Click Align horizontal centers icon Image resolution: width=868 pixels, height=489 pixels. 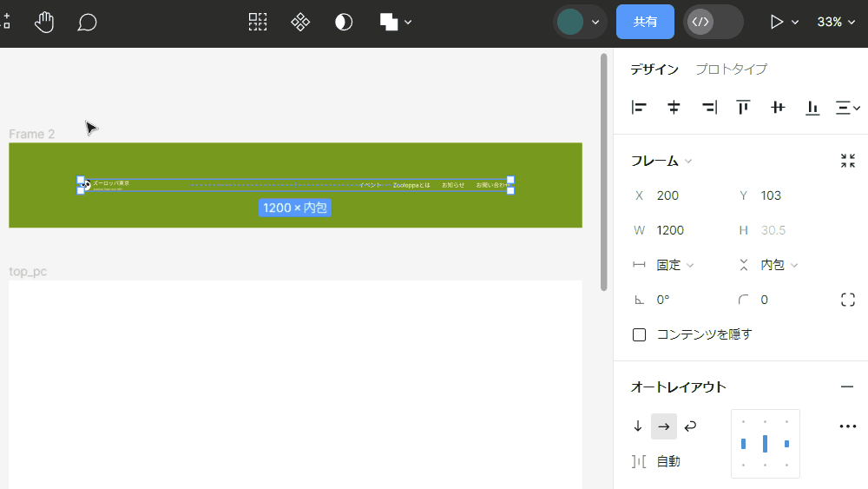click(674, 107)
